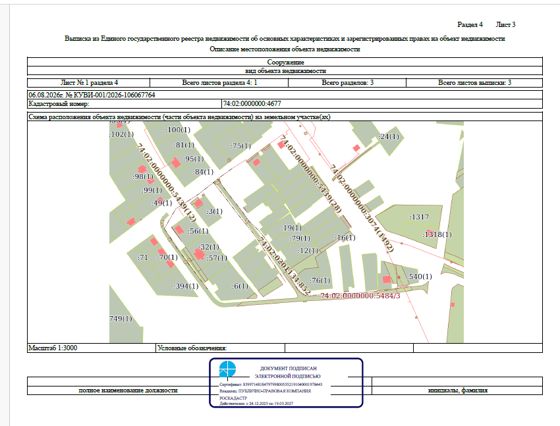Click parcel label ':102(1)' on map
This screenshot has height=426, width=560.
click(121, 134)
